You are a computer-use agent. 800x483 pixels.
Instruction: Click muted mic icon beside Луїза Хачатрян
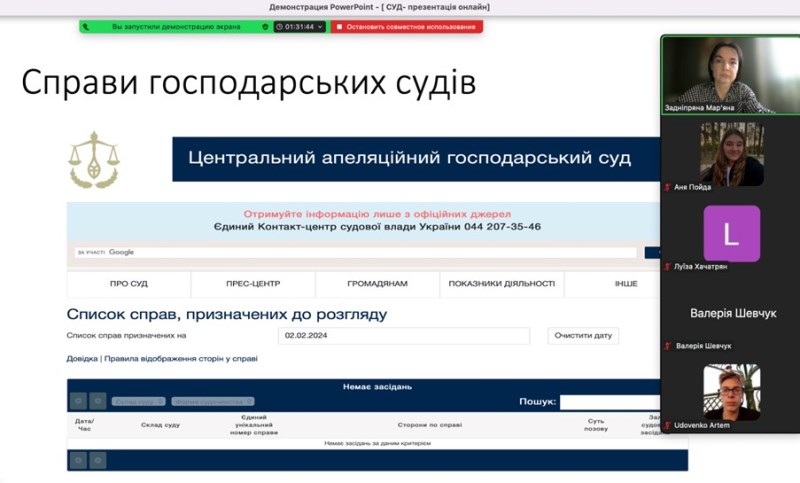[x=667, y=266]
